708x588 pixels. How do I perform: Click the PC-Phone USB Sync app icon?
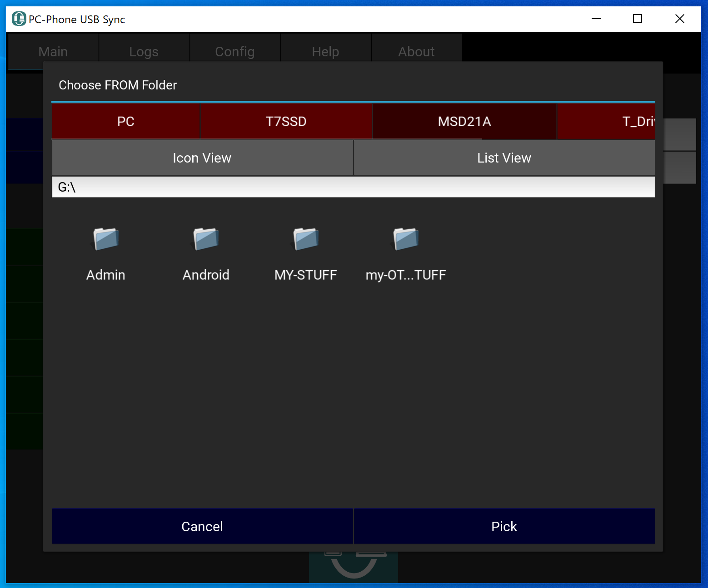pyautogui.click(x=19, y=19)
